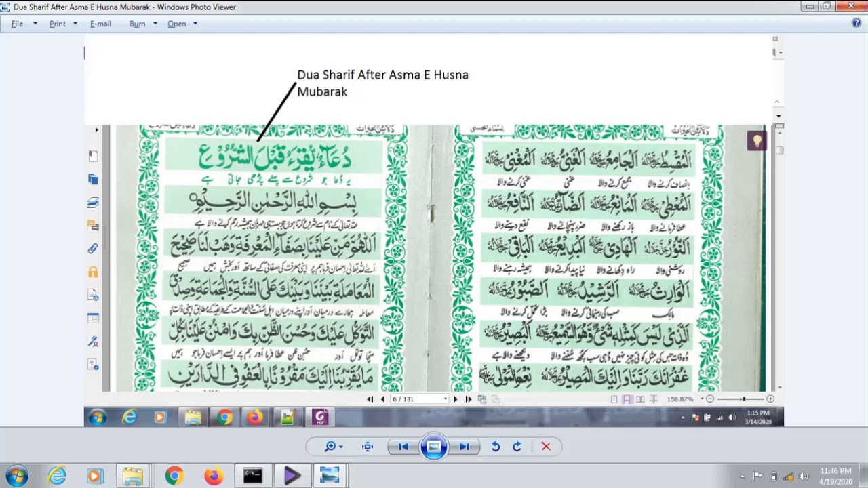
Task: Open the Attachments paperclip panel
Action: (93, 249)
